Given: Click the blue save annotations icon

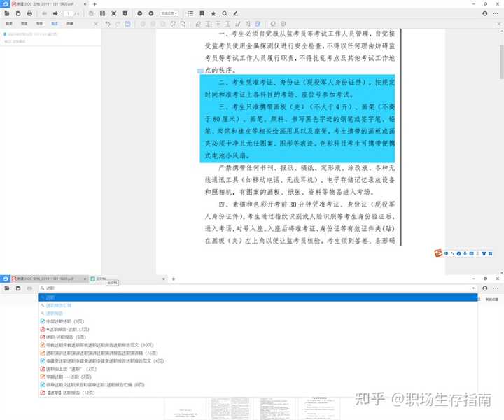Looking at the screenshot, I should tap(128, 24).
